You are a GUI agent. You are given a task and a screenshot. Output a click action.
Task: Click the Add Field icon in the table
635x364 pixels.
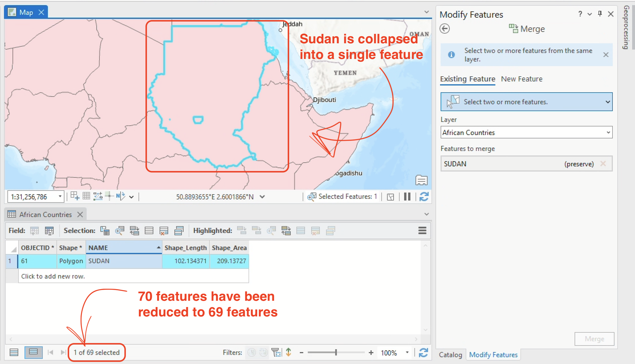coord(34,230)
